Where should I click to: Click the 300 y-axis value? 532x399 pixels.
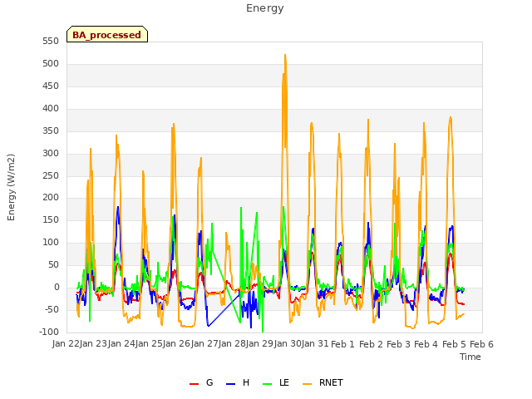(x=51, y=153)
